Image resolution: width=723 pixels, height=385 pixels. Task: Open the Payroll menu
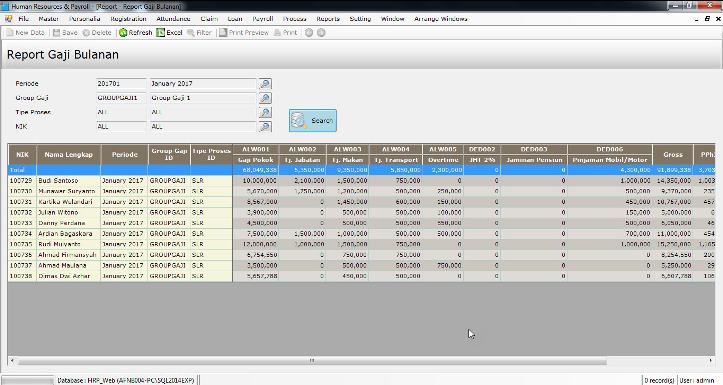pyautogui.click(x=263, y=19)
